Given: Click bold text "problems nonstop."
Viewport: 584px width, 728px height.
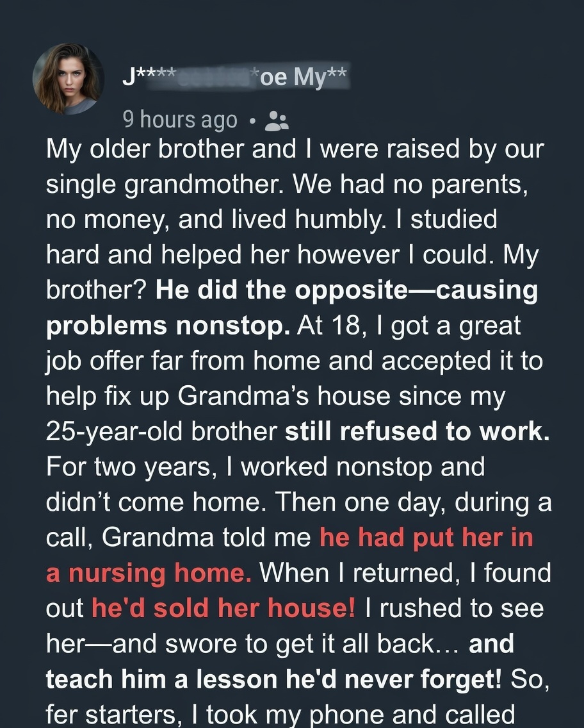Looking at the screenshot, I should 168,326.
